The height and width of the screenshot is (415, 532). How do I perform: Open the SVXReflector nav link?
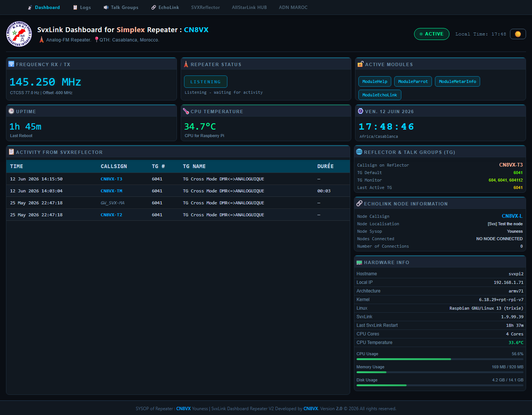tap(205, 7)
